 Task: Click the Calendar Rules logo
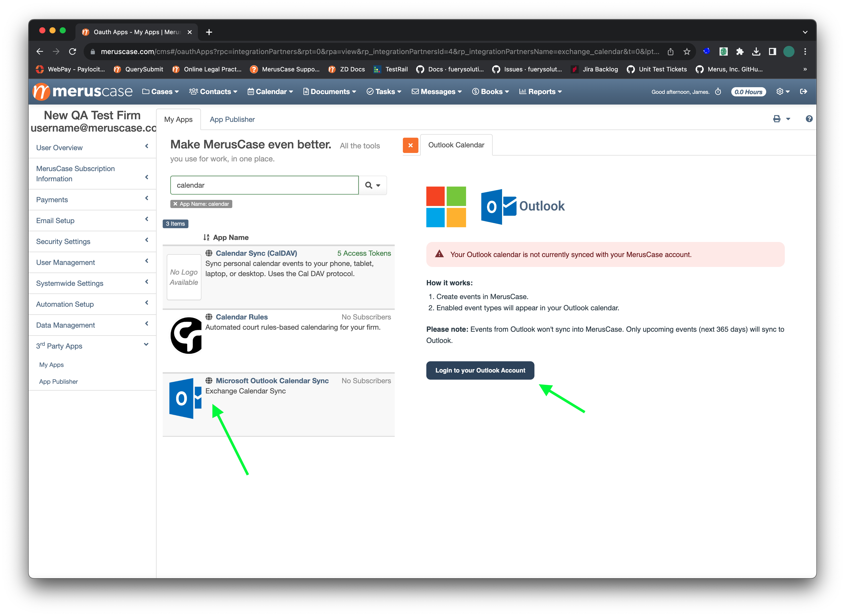[x=186, y=335]
